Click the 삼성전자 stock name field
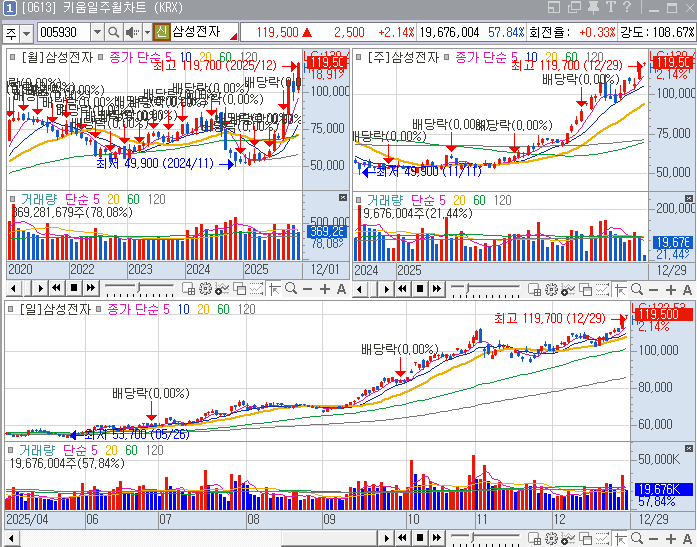697x547 pixels. point(204,32)
